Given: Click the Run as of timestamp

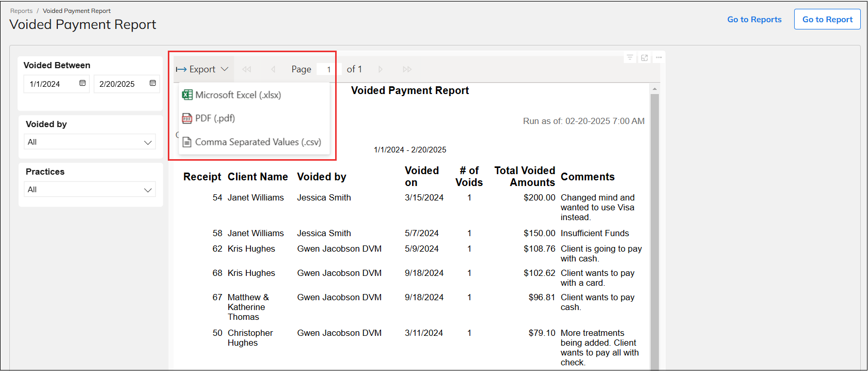Looking at the screenshot, I should coord(584,121).
